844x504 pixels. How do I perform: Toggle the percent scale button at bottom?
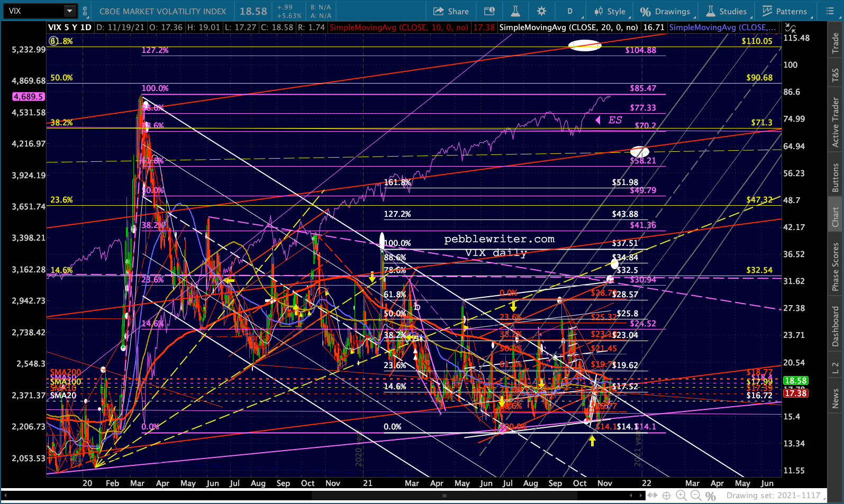click(x=711, y=496)
